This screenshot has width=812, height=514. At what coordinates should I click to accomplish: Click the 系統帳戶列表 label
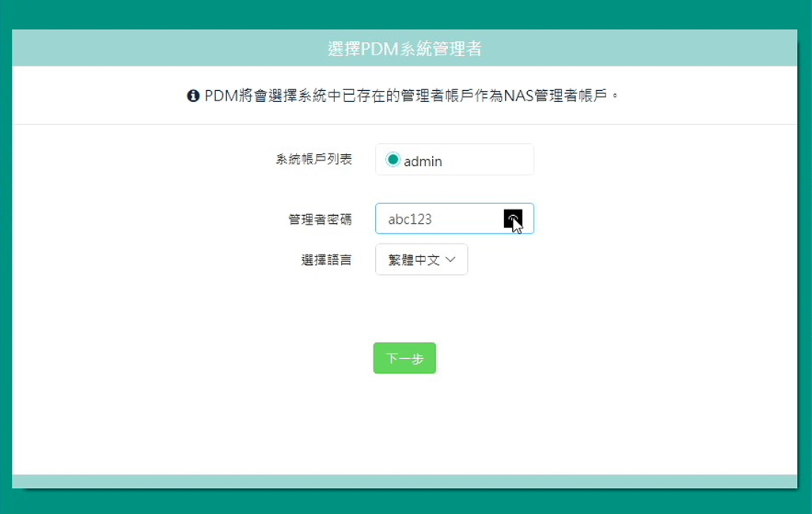click(x=313, y=159)
